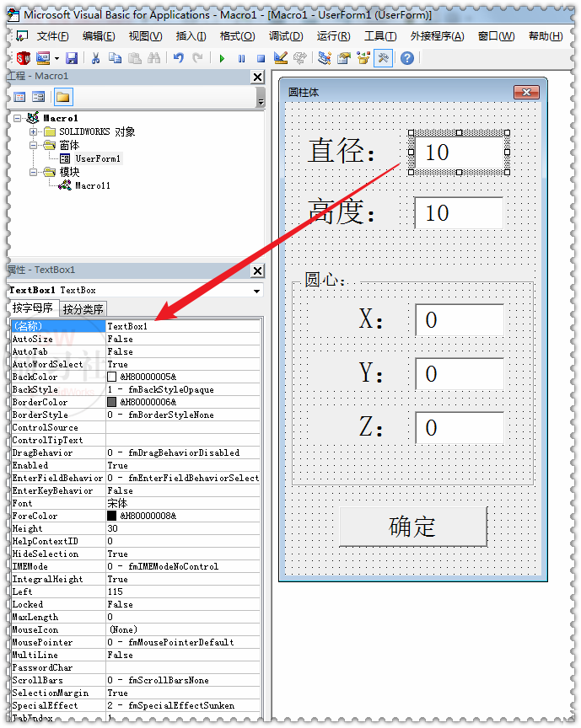The height and width of the screenshot is (728, 581).
Task: Collapse the 模块 folder node
Action: click(x=33, y=172)
